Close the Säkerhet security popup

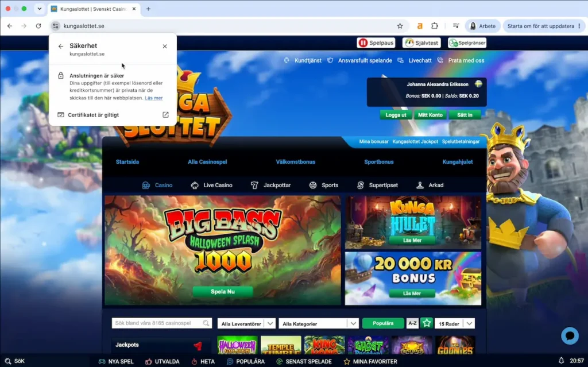coord(165,46)
